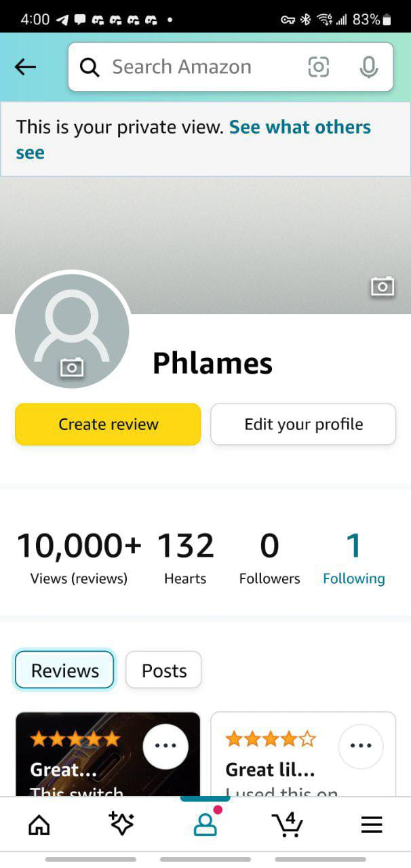Tap the profile picture avatar
Viewport: 411px width, 868px height.
[x=72, y=331]
